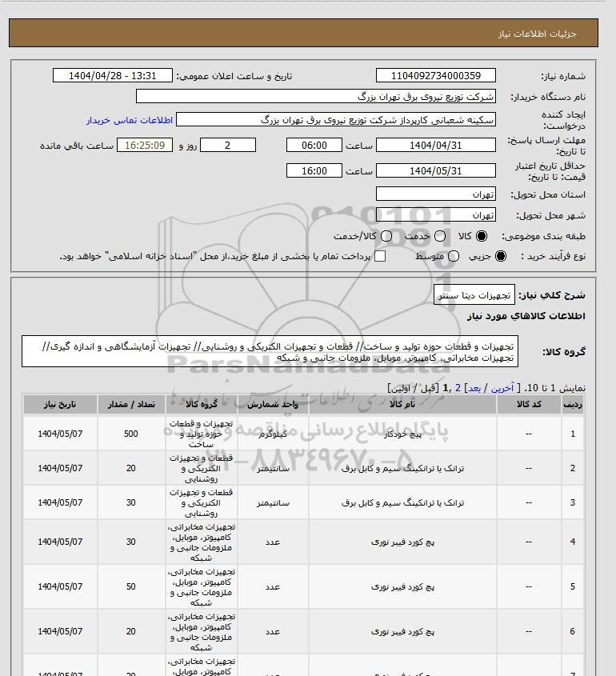Click quantity 20 in row 2

coord(131,468)
